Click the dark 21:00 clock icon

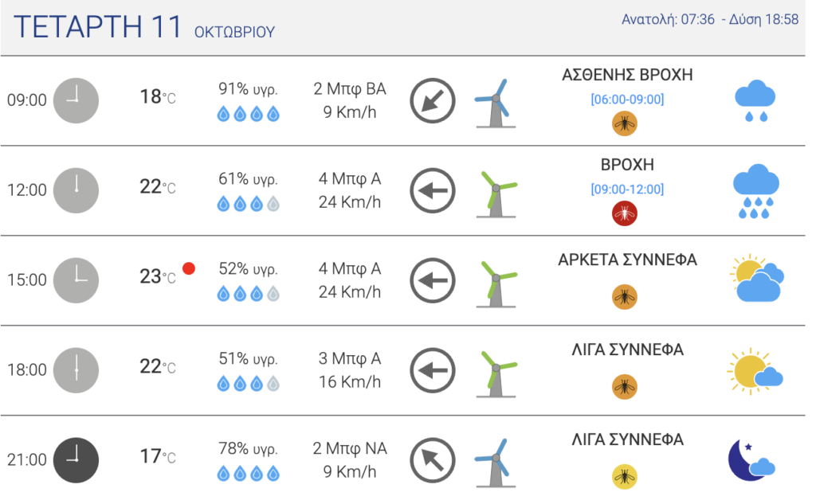click(76, 459)
